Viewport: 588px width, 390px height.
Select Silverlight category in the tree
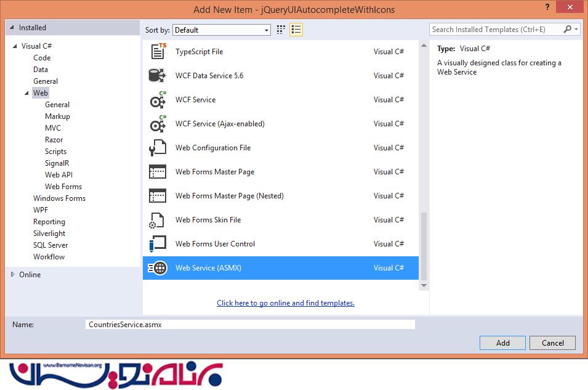tap(49, 234)
